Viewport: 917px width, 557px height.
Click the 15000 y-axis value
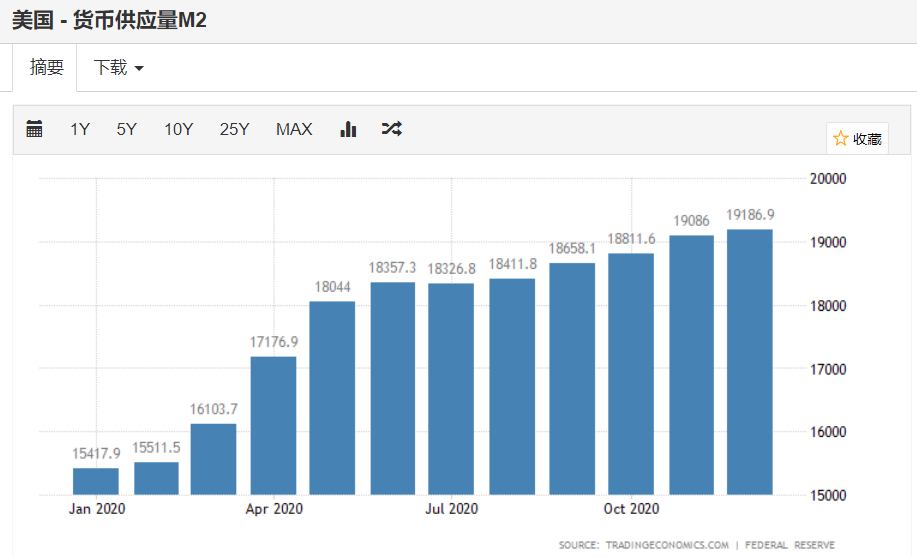pos(828,496)
